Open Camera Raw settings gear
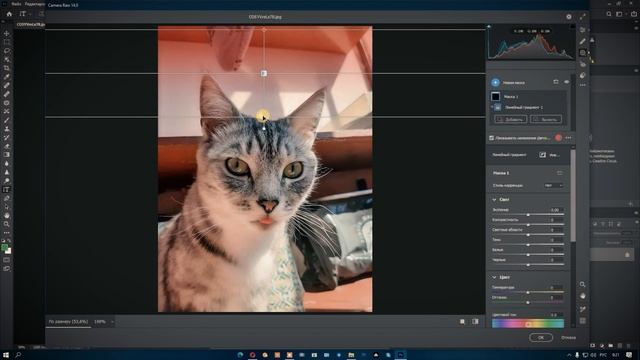The height and width of the screenshot is (360, 640). tap(569, 17)
